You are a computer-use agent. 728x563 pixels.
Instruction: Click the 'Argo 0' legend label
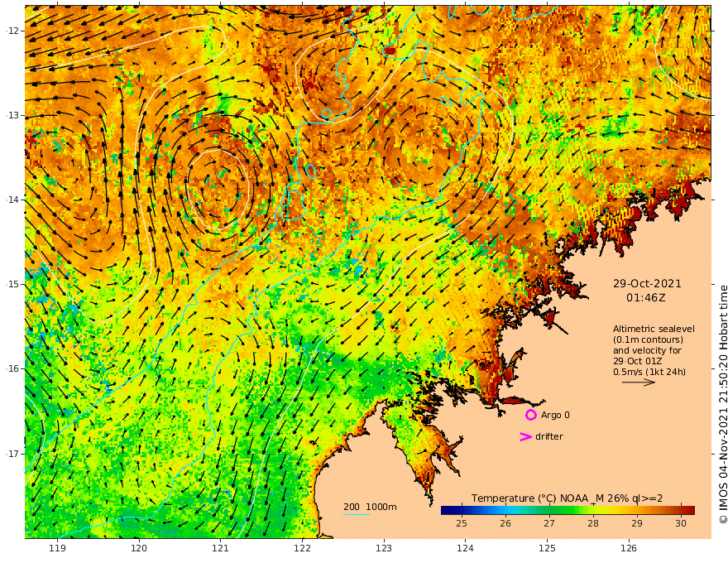coord(555,415)
